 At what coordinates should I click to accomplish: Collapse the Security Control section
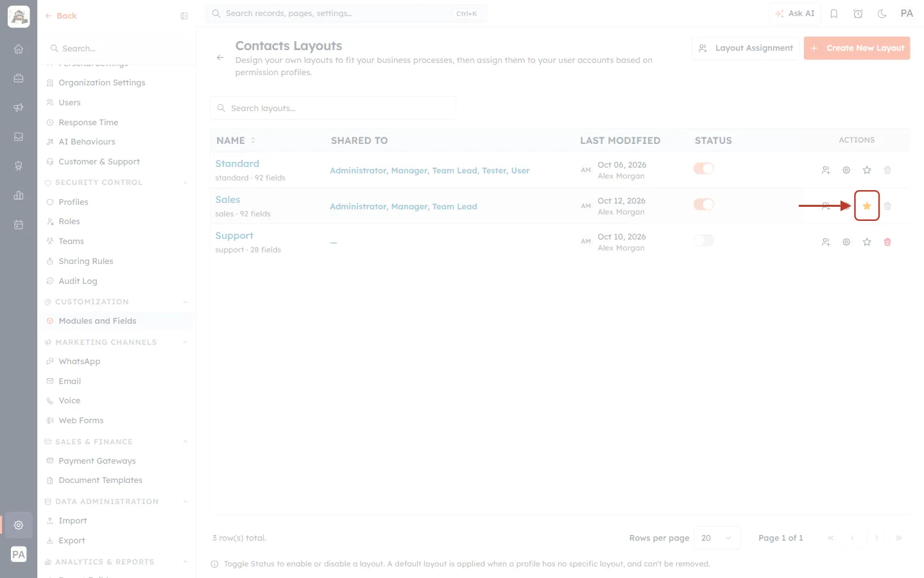coord(185,182)
